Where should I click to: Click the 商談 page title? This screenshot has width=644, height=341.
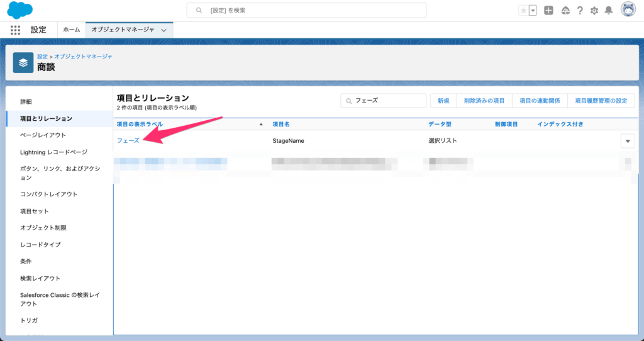(x=46, y=67)
